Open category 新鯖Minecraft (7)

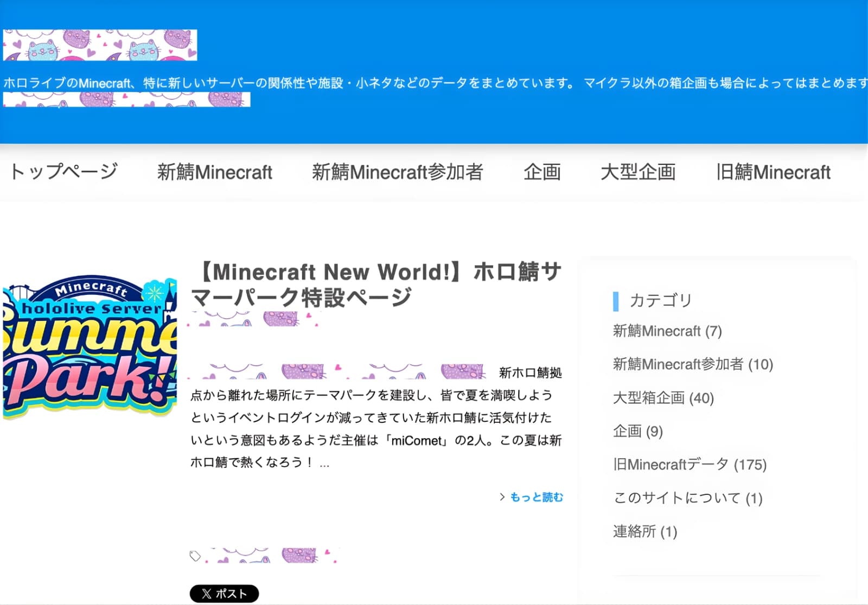click(x=667, y=331)
